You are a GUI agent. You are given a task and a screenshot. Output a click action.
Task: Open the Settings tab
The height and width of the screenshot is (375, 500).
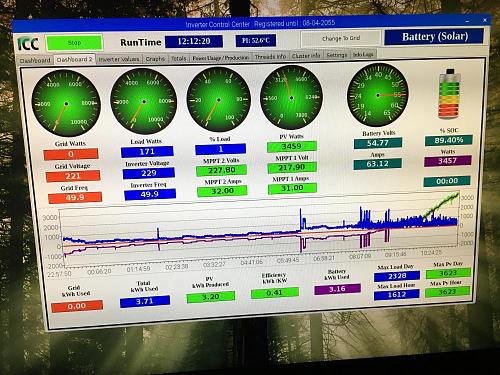[337, 55]
